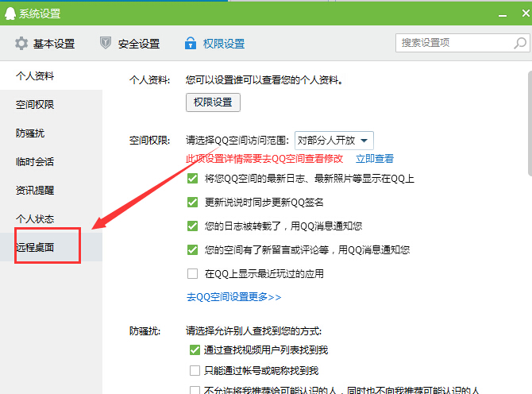Choose 临时会话 in the sidebar
Image resolution: width=532 pixels, height=394 pixels.
click(52, 161)
